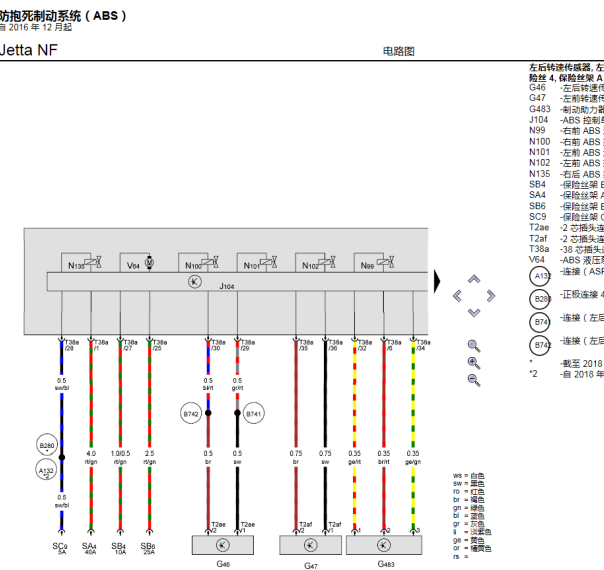Click the 'br = 褐色' color code entry
Viewport: 604px width, 570px height.
tap(468, 500)
